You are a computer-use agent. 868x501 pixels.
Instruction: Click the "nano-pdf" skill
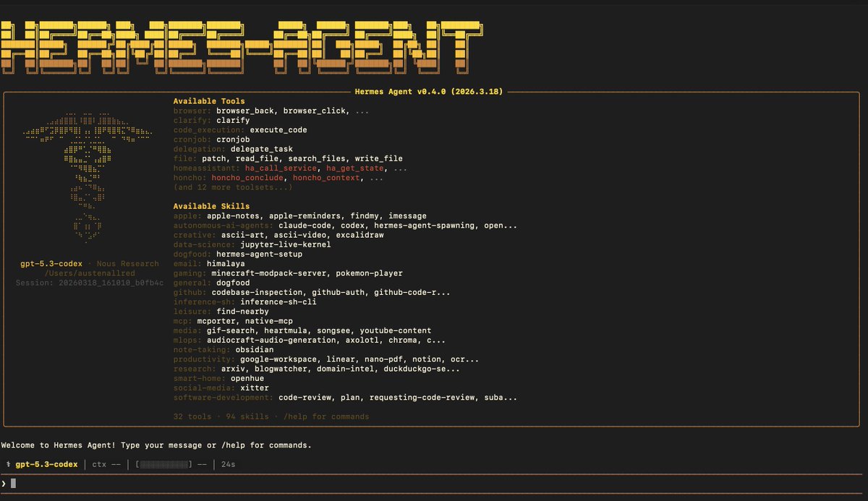click(384, 359)
